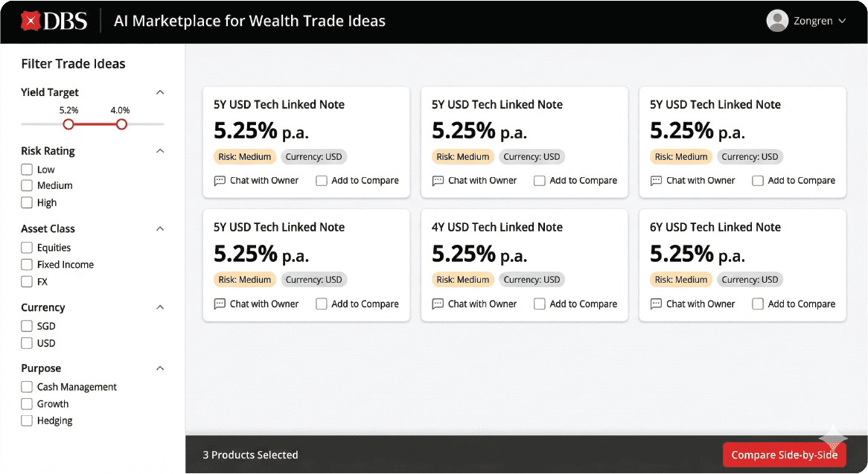Open the Zongren account dropdown arrow
Image resolution: width=868 pixels, height=474 pixels.
[842, 21]
